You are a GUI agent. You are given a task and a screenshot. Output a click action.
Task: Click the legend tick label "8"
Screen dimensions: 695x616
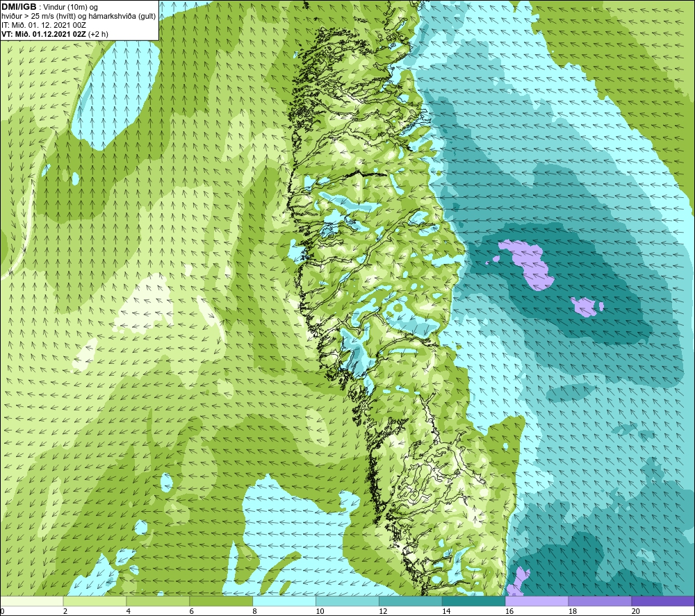(x=254, y=611)
